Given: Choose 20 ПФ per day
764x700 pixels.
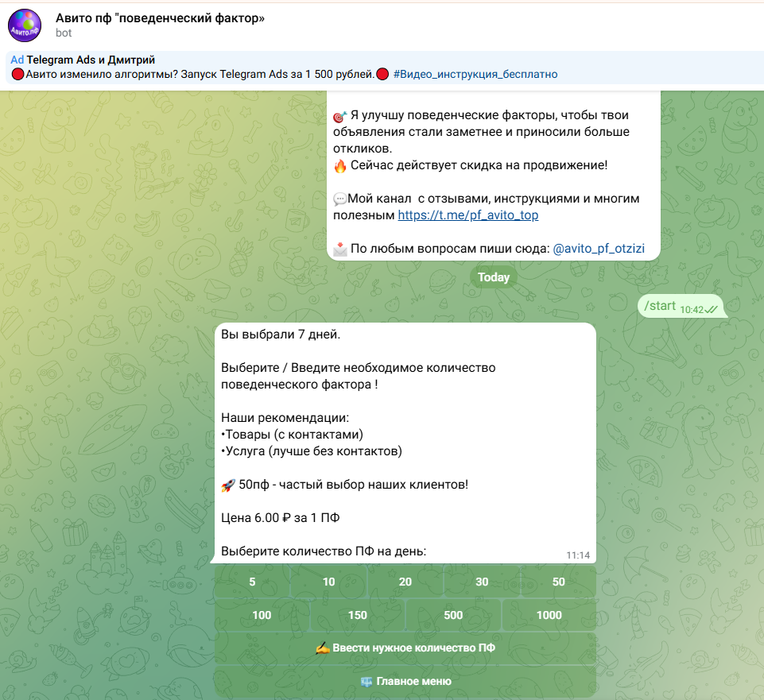Looking at the screenshot, I should [405, 582].
